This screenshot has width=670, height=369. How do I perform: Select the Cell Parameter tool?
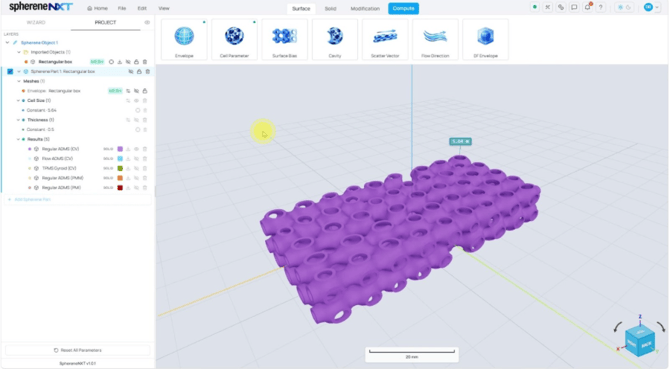(234, 39)
